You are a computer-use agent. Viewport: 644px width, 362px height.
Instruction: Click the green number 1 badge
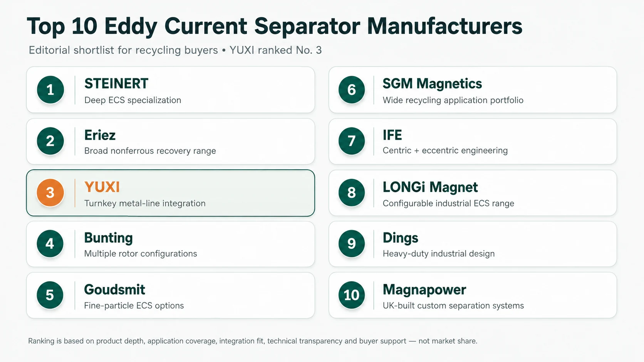[50, 90]
